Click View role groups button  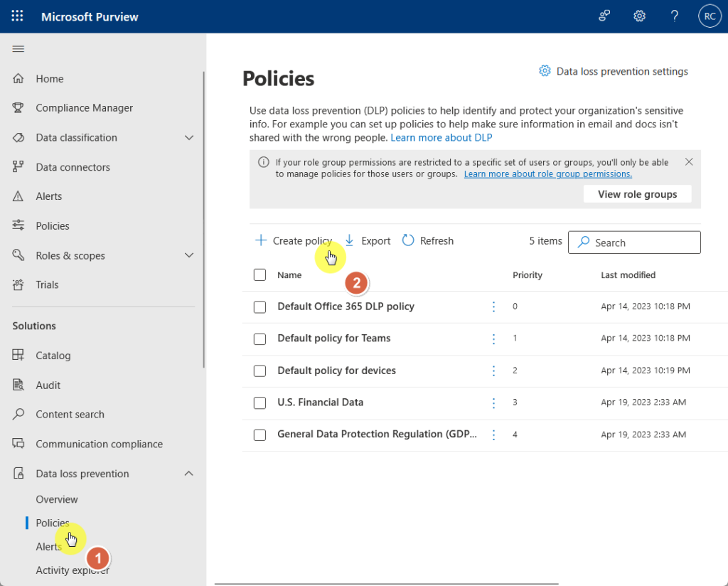click(637, 194)
